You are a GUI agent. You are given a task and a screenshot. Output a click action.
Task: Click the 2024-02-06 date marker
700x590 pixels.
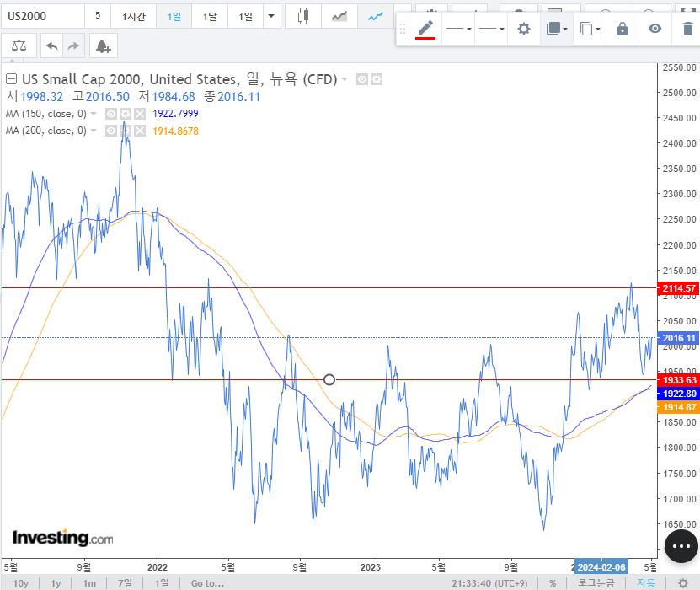[601, 567]
